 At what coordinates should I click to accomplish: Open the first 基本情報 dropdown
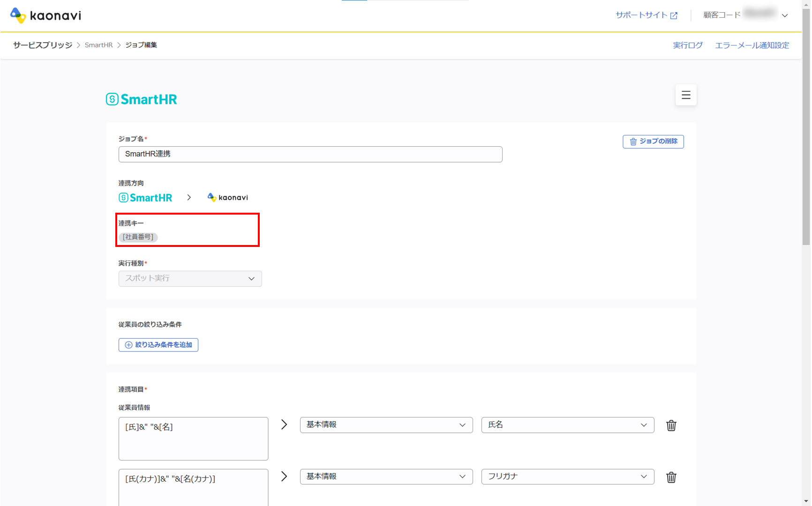[x=386, y=425]
